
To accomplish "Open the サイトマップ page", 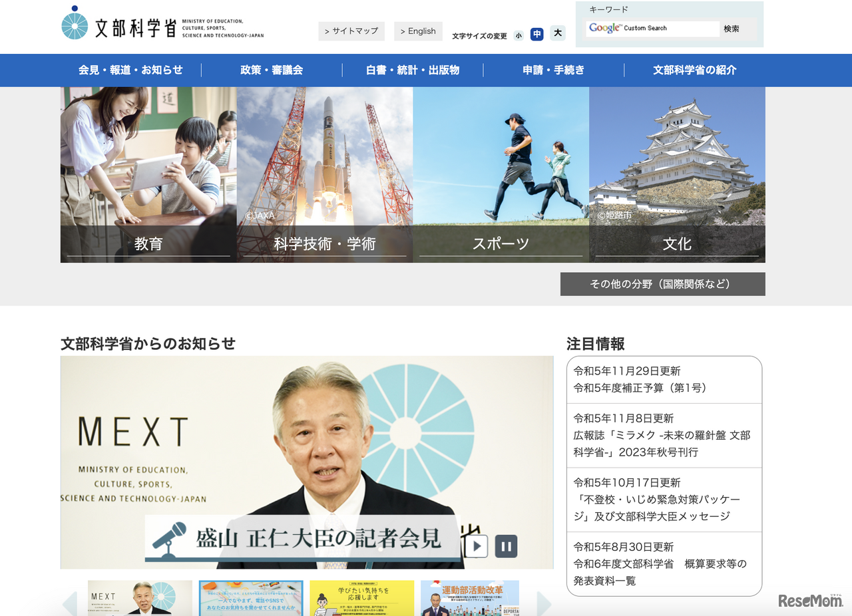I will coord(351,31).
